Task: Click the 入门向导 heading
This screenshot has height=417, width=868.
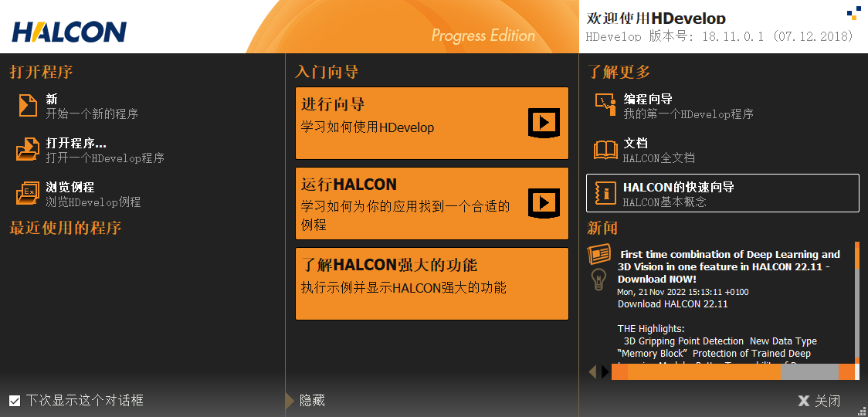Action: point(327,72)
